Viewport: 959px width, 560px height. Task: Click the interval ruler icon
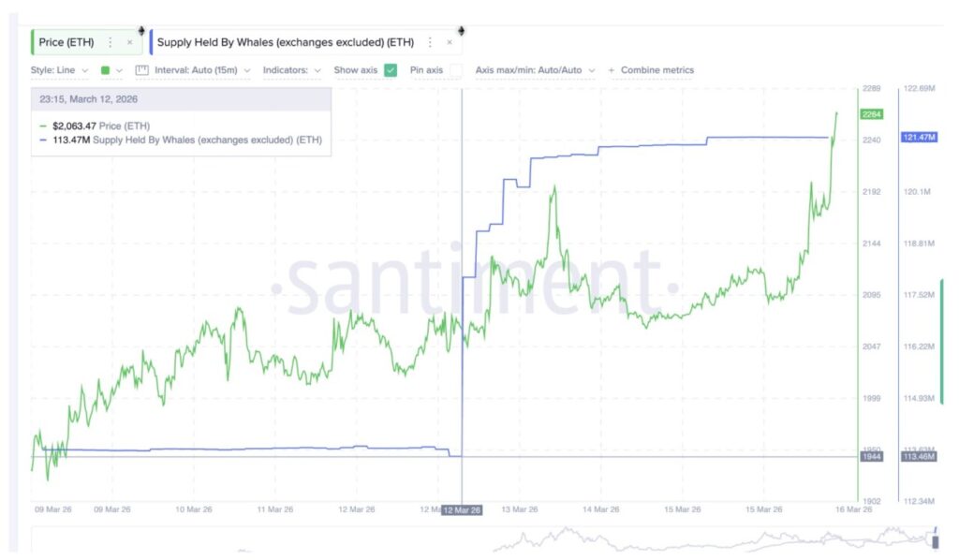[142, 70]
